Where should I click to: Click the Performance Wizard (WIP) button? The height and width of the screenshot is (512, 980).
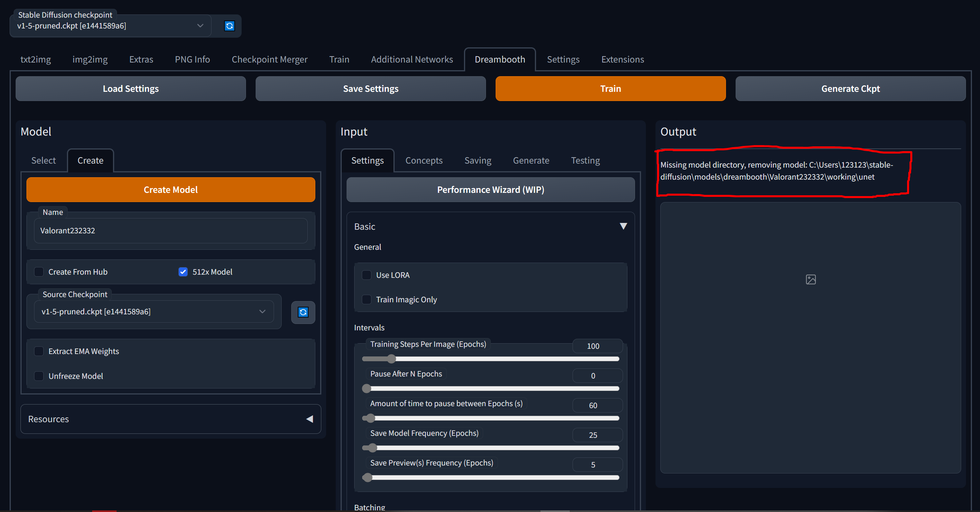[x=490, y=190]
